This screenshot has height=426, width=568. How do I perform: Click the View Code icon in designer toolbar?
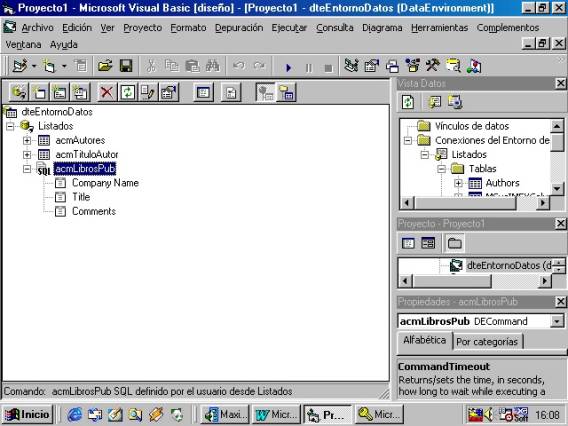[x=203, y=92]
